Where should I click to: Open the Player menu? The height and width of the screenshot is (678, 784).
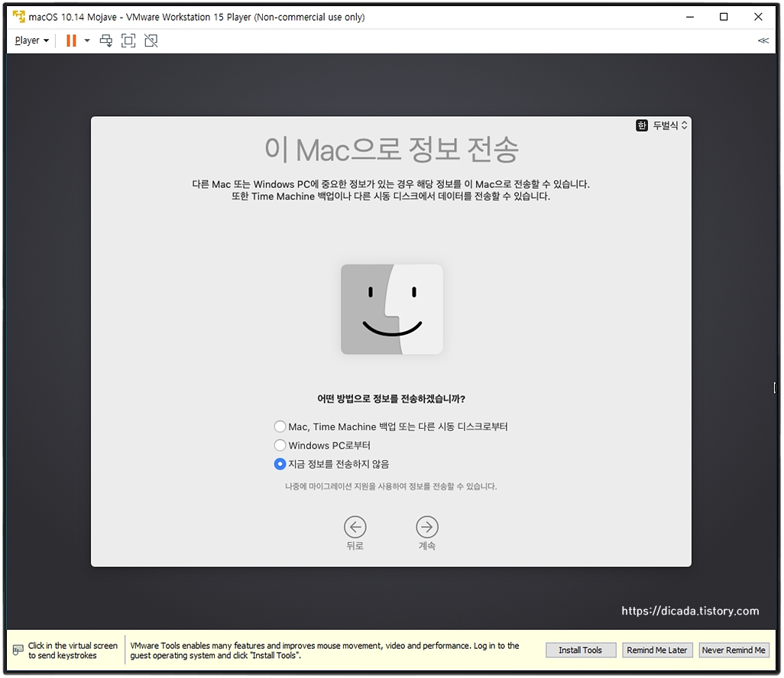[x=31, y=41]
